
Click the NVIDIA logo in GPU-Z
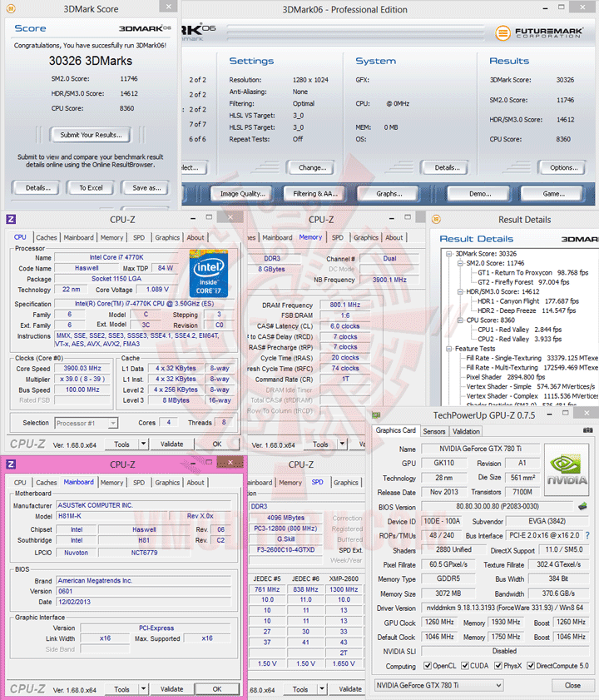pyautogui.click(x=567, y=469)
